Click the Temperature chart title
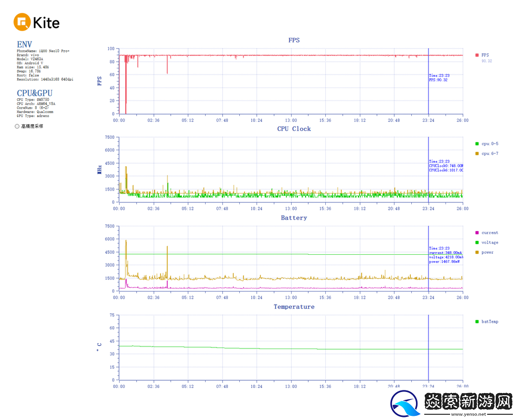 294,307
